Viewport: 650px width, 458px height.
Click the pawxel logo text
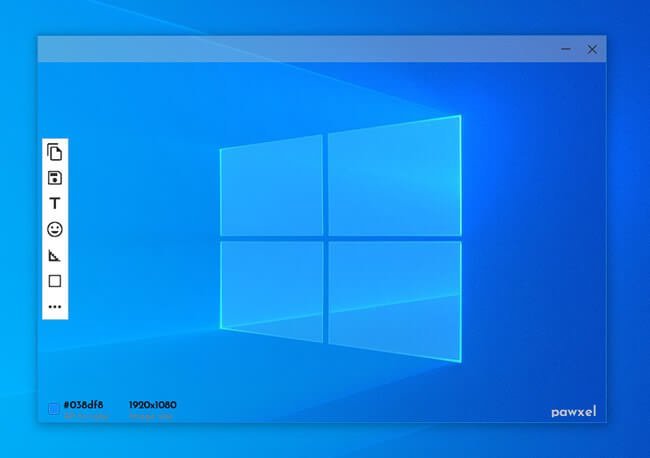pyautogui.click(x=574, y=412)
